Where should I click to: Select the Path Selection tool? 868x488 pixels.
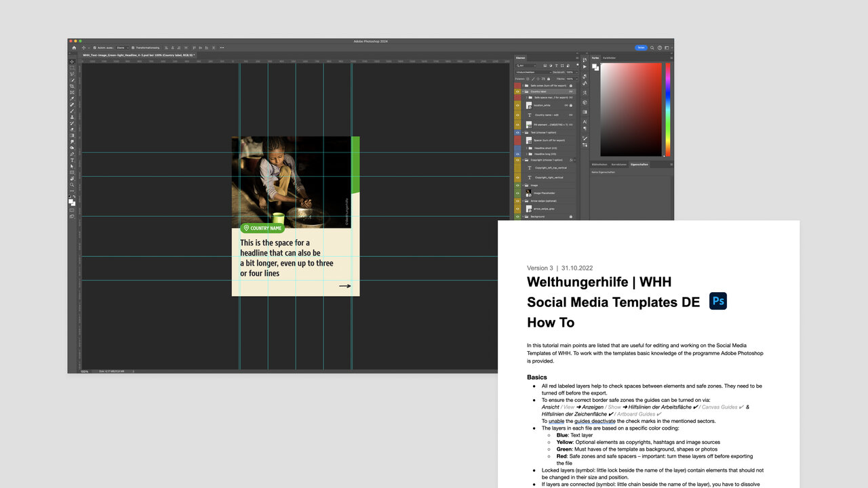(72, 166)
